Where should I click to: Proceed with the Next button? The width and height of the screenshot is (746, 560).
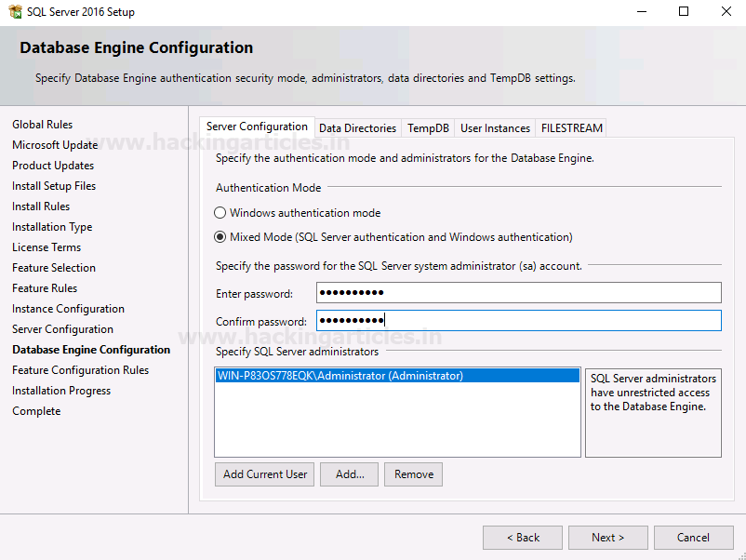[608, 538]
